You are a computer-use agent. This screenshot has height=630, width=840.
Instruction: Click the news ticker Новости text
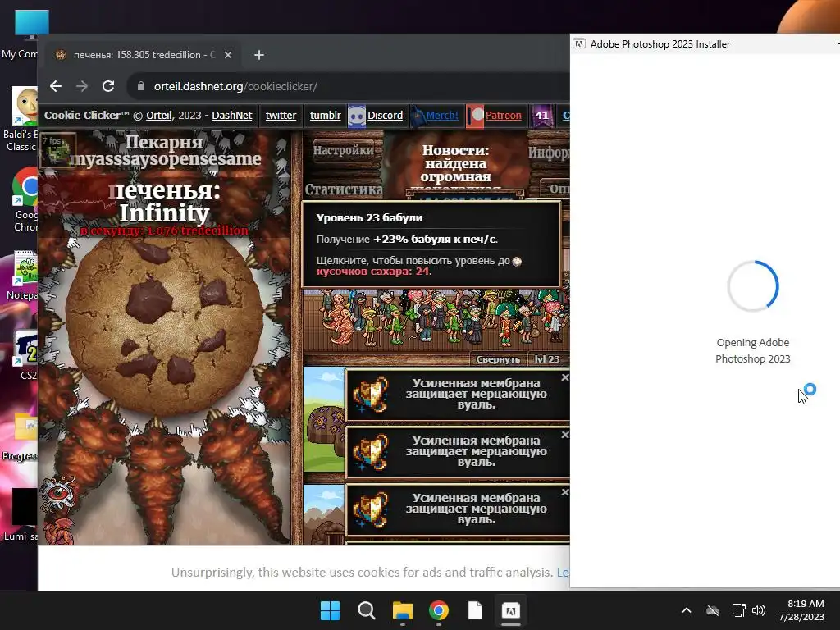(x=456, y=163)
